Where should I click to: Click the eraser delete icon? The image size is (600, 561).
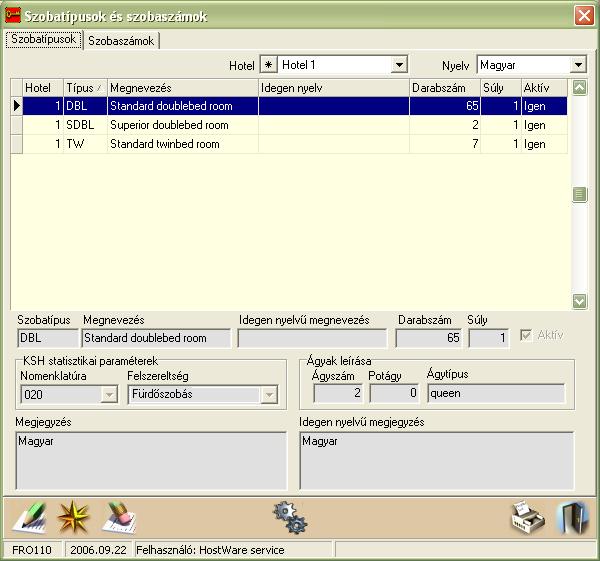pos(119,519)
